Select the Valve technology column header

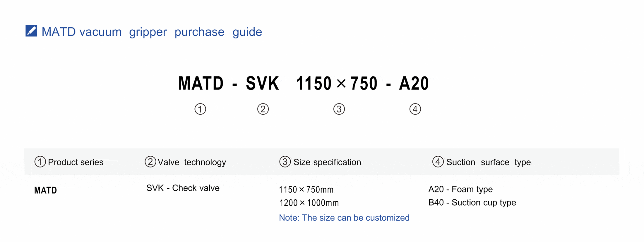pyautogui.click(x=192, y=162)
